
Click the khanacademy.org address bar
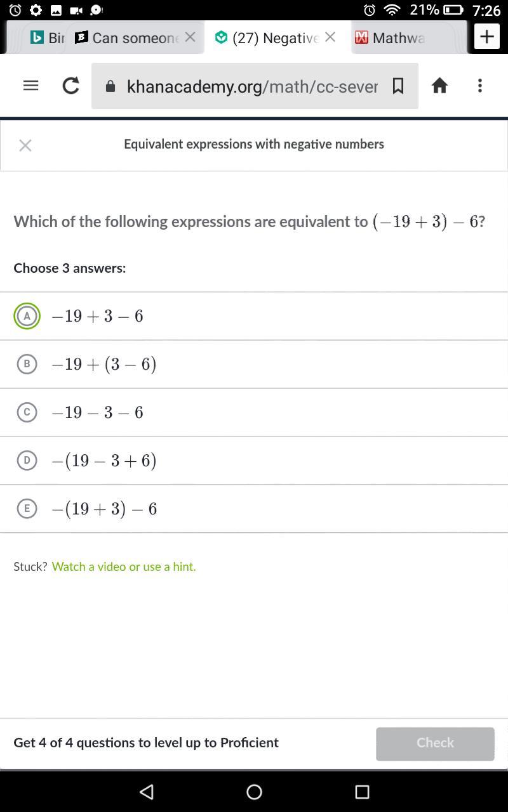251,86
